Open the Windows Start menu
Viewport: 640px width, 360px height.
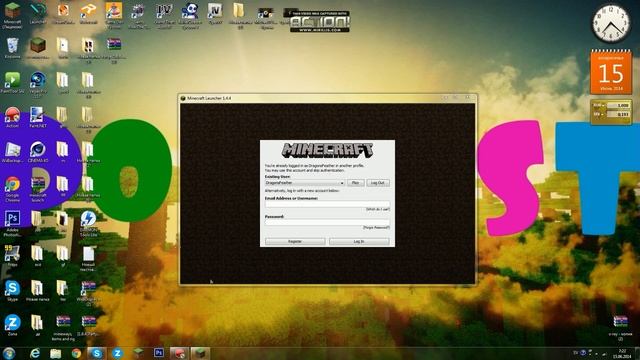tap(9, 353)
